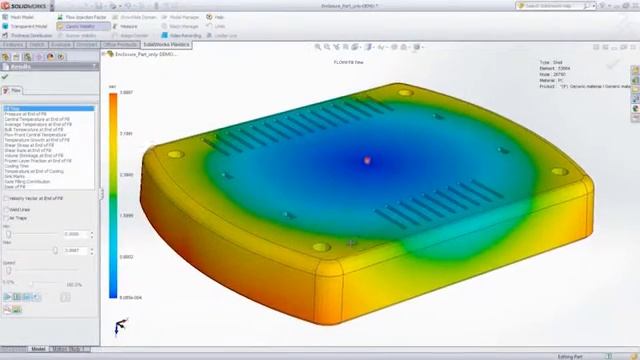Pause the fill animation
This screenshot has width=640, height=360.
[17, 297]
